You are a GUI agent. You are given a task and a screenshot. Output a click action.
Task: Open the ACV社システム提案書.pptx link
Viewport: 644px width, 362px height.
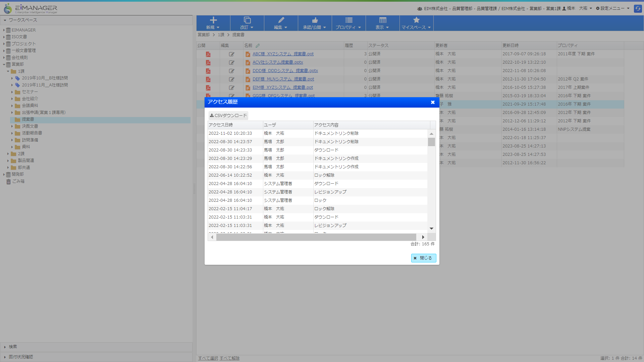(278, 62)
